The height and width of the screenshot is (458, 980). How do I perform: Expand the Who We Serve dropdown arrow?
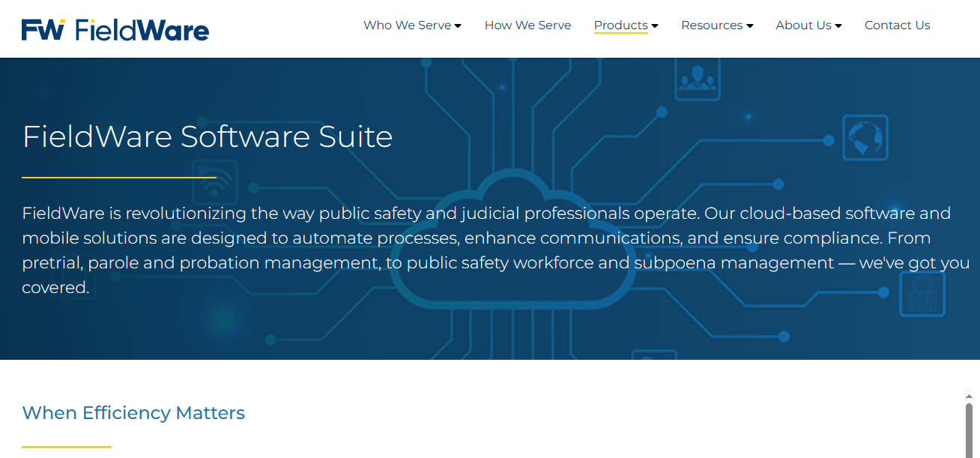458,26
